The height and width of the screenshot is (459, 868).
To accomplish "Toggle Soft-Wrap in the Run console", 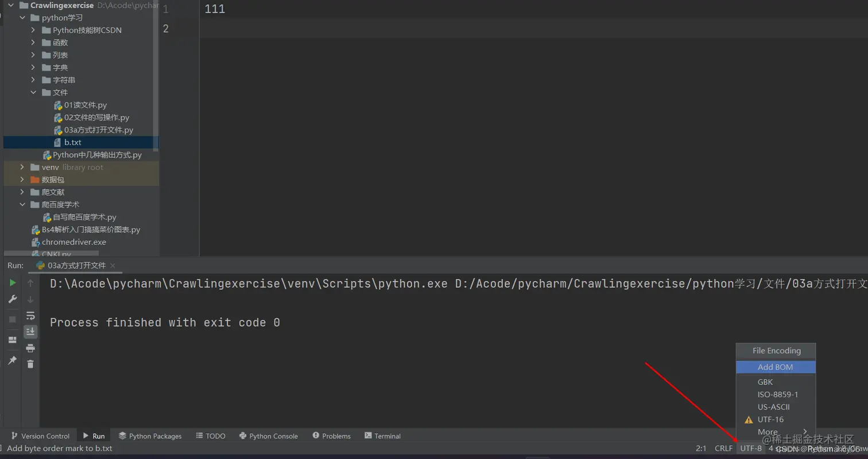I will coord(30,316).
